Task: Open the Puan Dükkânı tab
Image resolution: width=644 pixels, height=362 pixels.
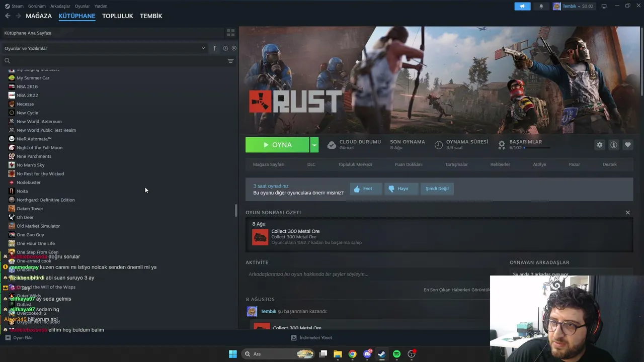Action: pyautogui.click(x=409, y=164)
